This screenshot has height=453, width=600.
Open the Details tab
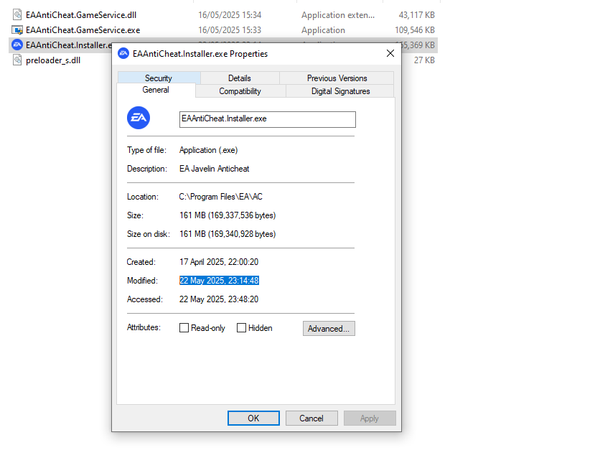pos(240,78)
